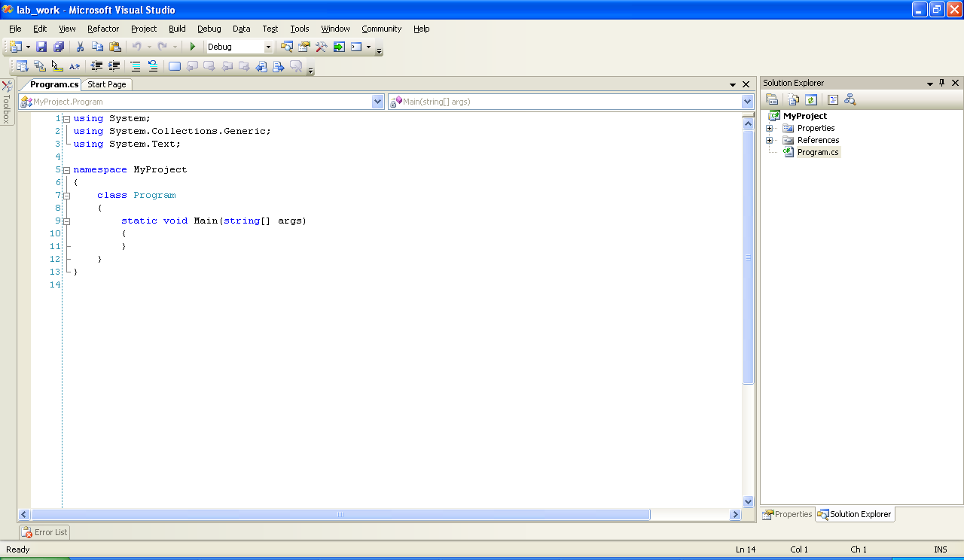Open the tools wrench-and-hammer icon
This screenshot has width=964, height=560.
[322, 47]
